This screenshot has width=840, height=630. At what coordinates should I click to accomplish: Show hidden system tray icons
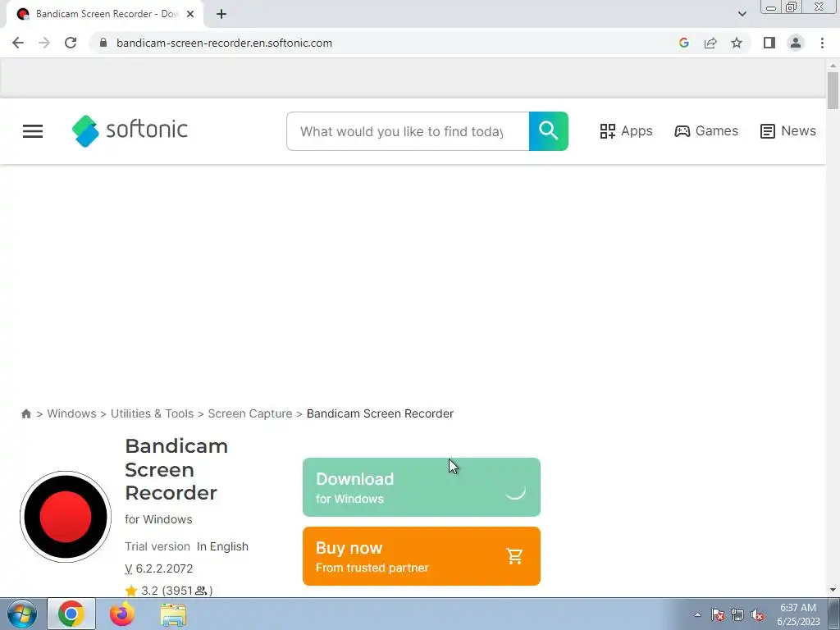(x=697, y=615)
